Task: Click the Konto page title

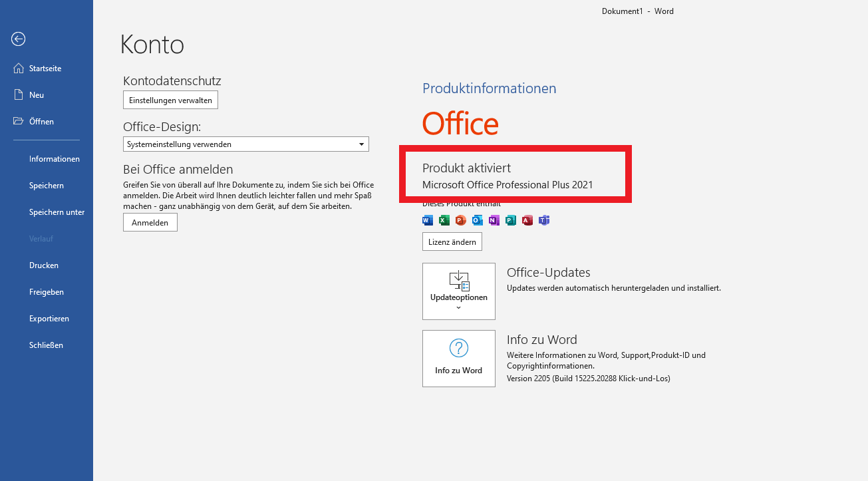Action: (152, 45)
